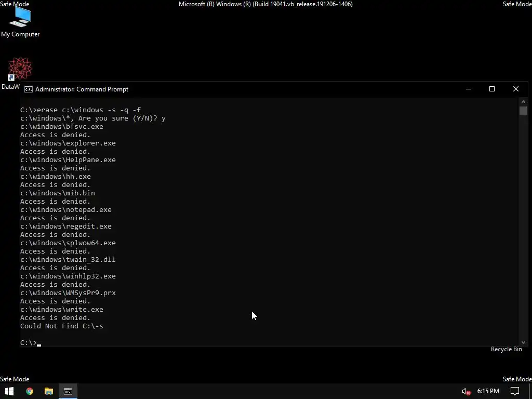Viewport: 532px width, 399px height.
Task: Show the clock reading 6:15 PM
Action: 488,391
